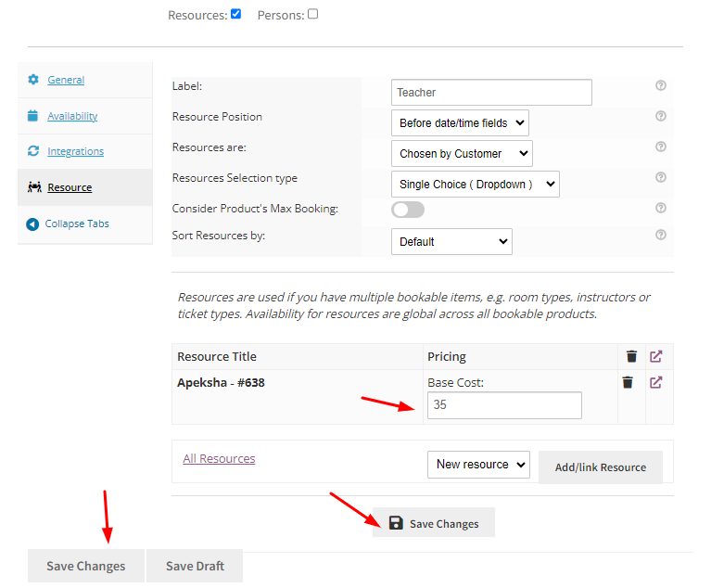Click the Integrations sync icon
The height and width of the screenshot is (588, 711).
point(33,150)
